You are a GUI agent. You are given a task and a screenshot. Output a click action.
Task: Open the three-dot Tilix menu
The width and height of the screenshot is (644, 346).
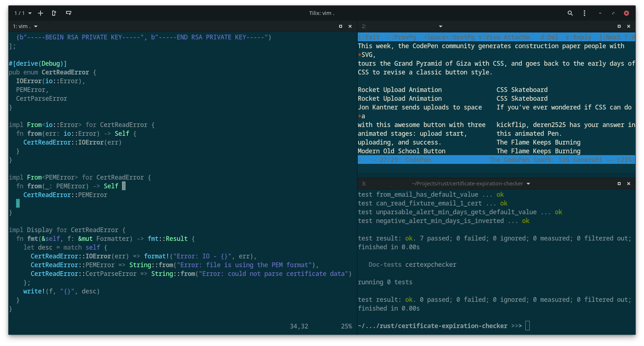(584, 13)
